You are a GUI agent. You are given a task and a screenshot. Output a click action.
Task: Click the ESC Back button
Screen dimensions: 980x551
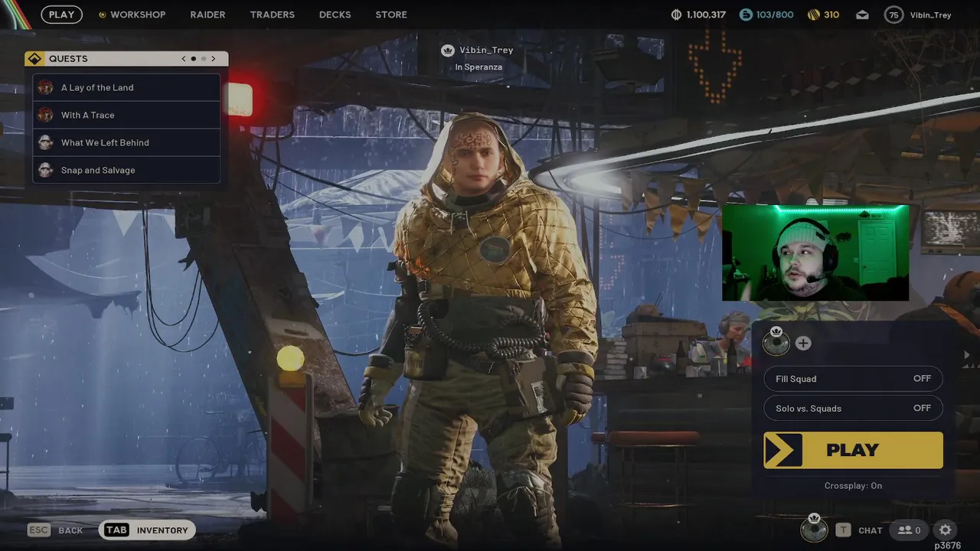55,530
